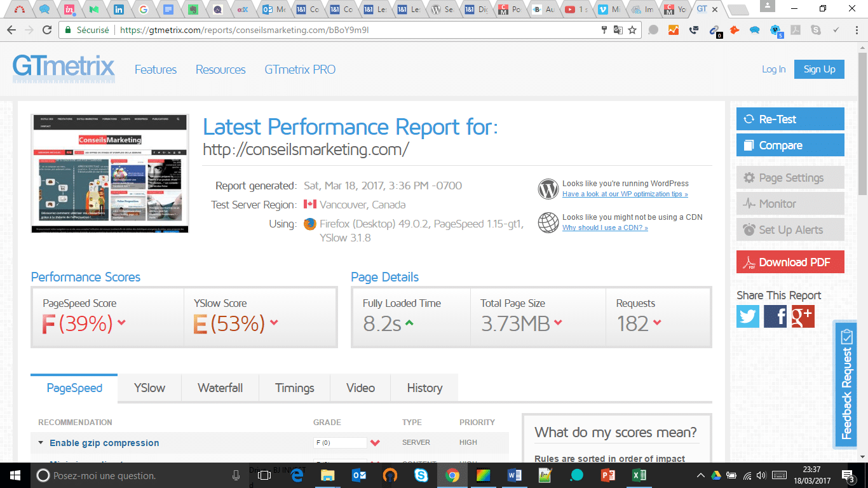Click Set Up Alerts button
Screen dimensions: 868x488
(790, 230)
